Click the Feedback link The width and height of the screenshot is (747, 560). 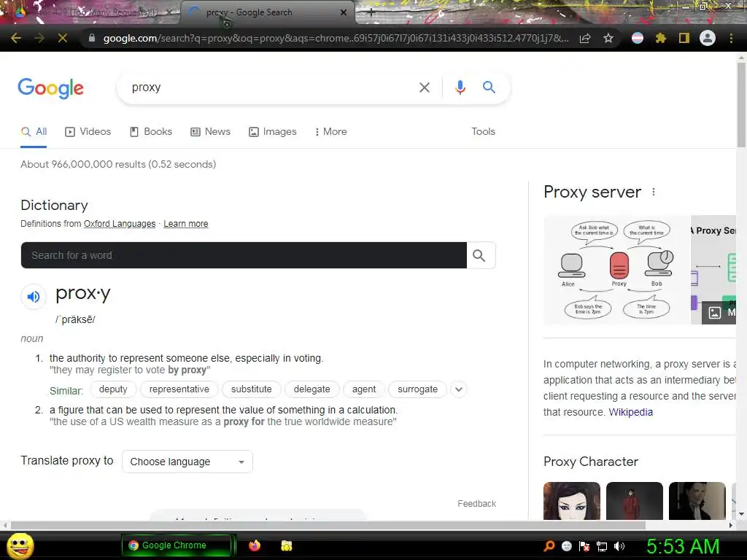477,504
